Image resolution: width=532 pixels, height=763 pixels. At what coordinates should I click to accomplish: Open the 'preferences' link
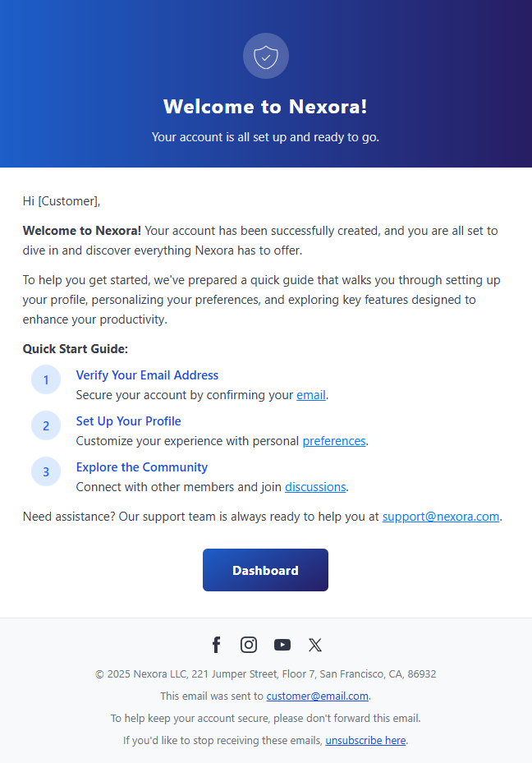point(334,441)
